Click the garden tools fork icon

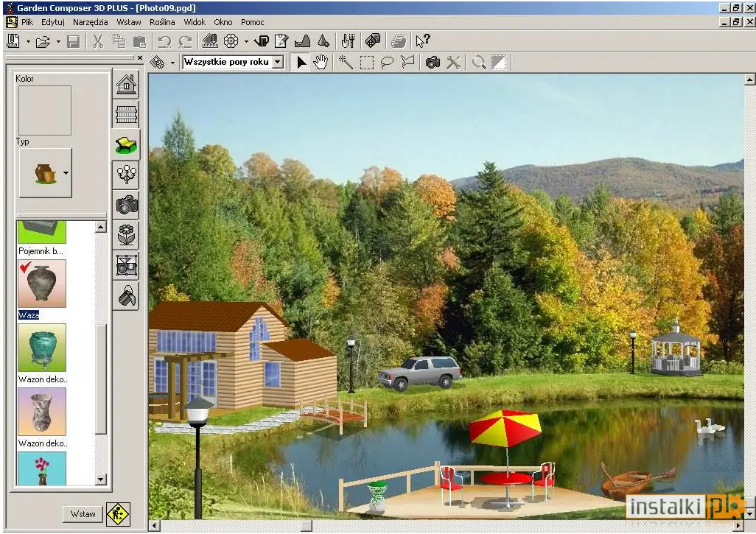(x=348, y=41)
